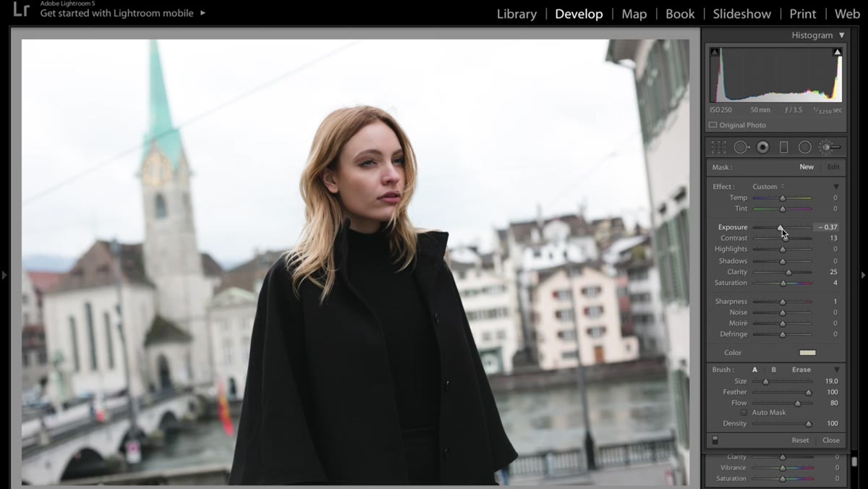Select the Radial Filter tool
This screenshot has width=868, height=489.
[804, 148]
